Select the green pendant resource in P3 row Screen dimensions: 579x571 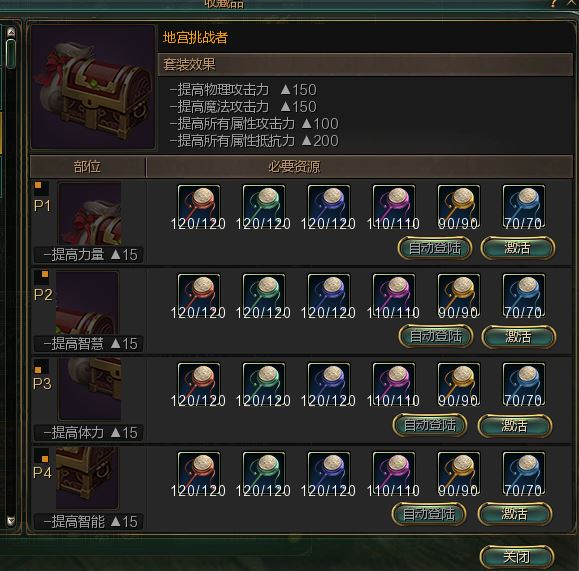pos(264,384)
